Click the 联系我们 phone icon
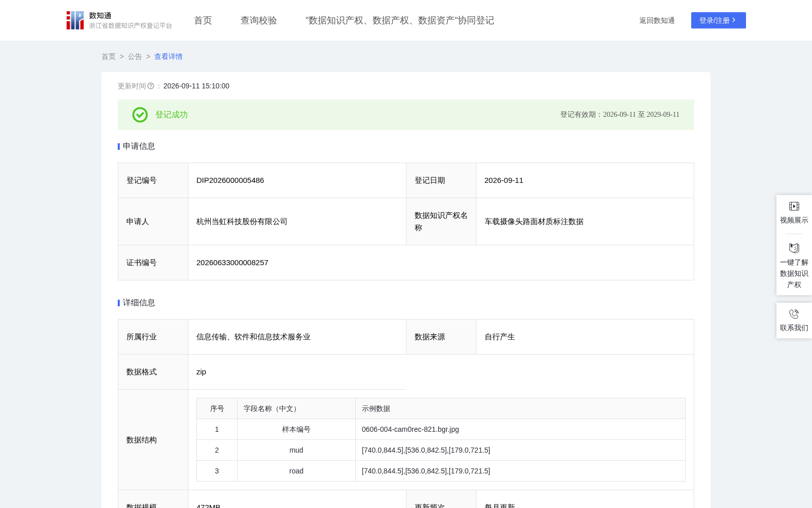This screenshot has height=508, width=812. click(794, 314)
